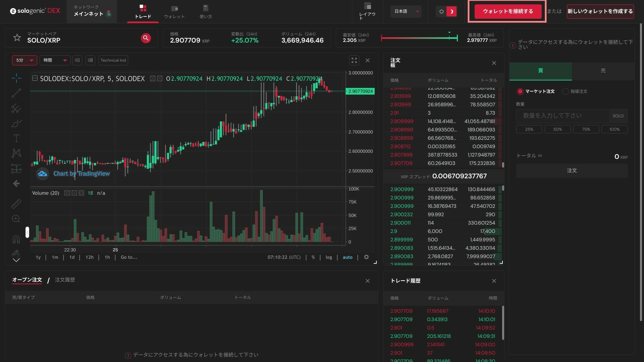The height and width of the screenshot is (362, 644).
Task: Open the 注文履歴 tab
Action: 65,280
